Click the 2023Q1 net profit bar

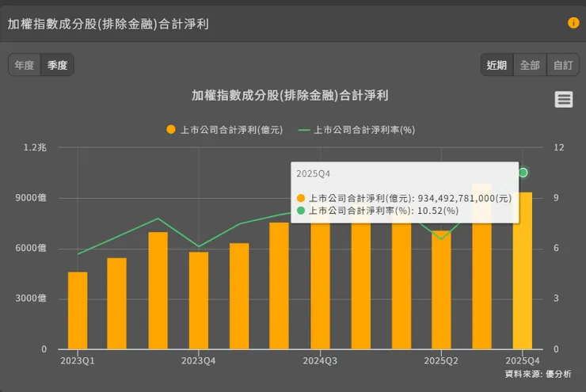point(78,310)
